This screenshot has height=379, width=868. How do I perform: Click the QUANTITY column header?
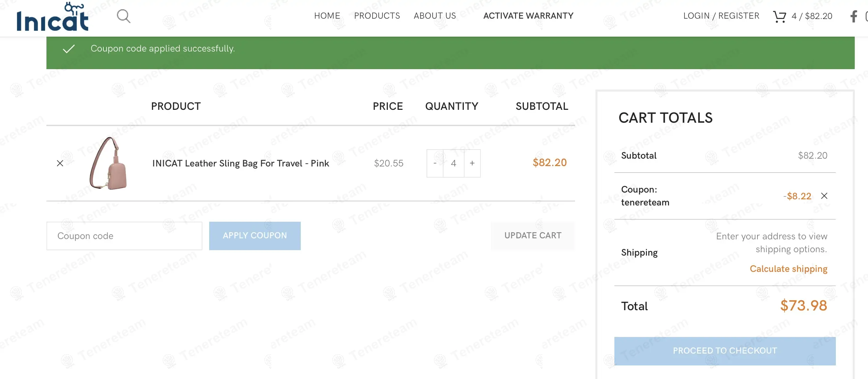(x=452, y=106)
